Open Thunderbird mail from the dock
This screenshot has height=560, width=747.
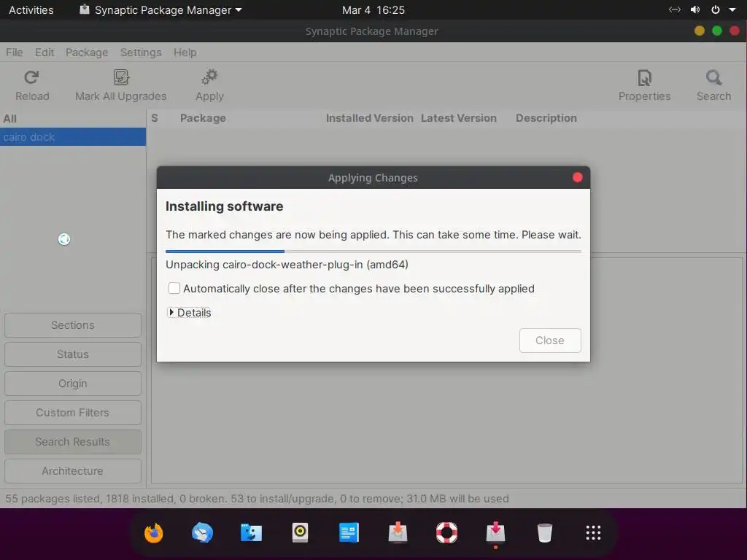click(203, 533)
